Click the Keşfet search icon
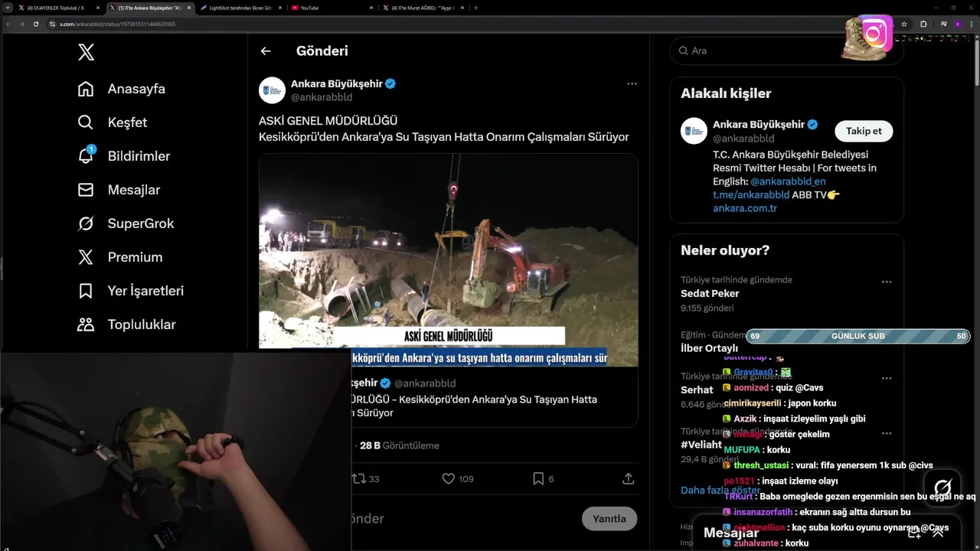The height and width of the screenshot is (551, 980). [86, 122]
